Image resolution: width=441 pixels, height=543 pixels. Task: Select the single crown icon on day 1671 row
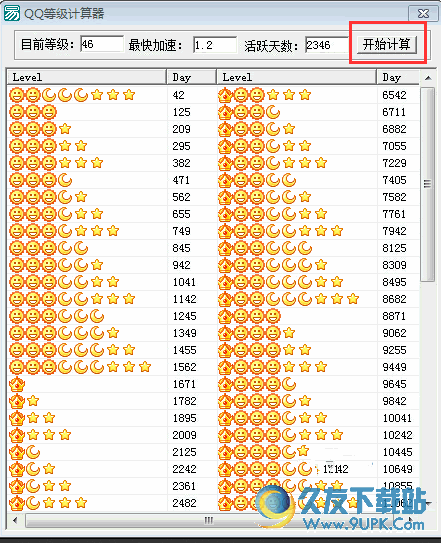coord(17,384)
